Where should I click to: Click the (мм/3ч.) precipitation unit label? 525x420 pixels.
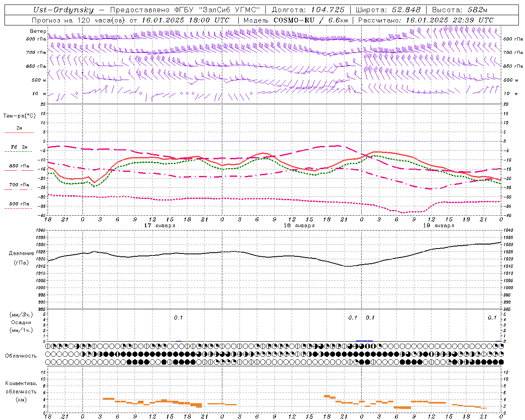21,315
